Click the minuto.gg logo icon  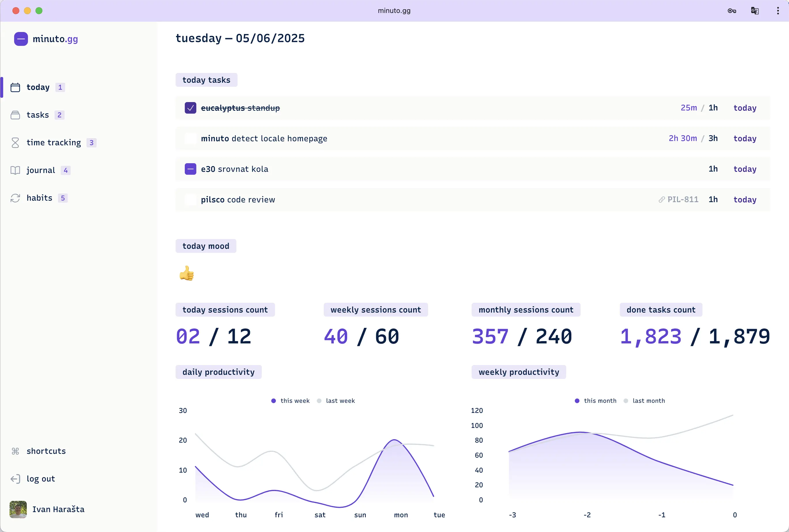coord(21,39)
